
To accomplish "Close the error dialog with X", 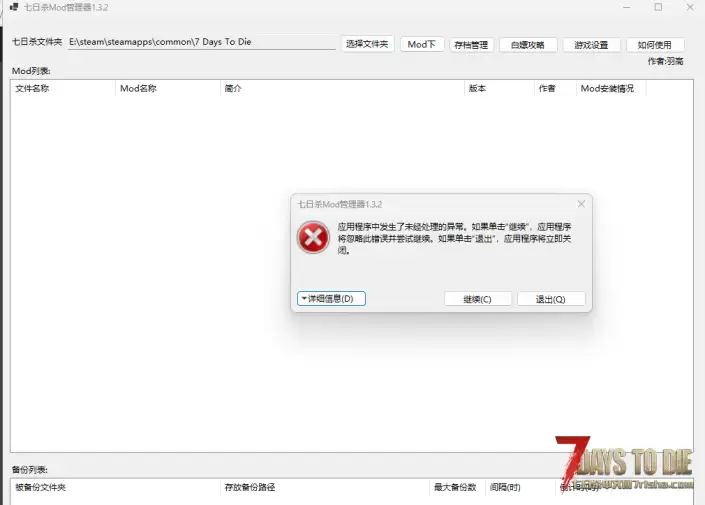I will pos(581,204).
